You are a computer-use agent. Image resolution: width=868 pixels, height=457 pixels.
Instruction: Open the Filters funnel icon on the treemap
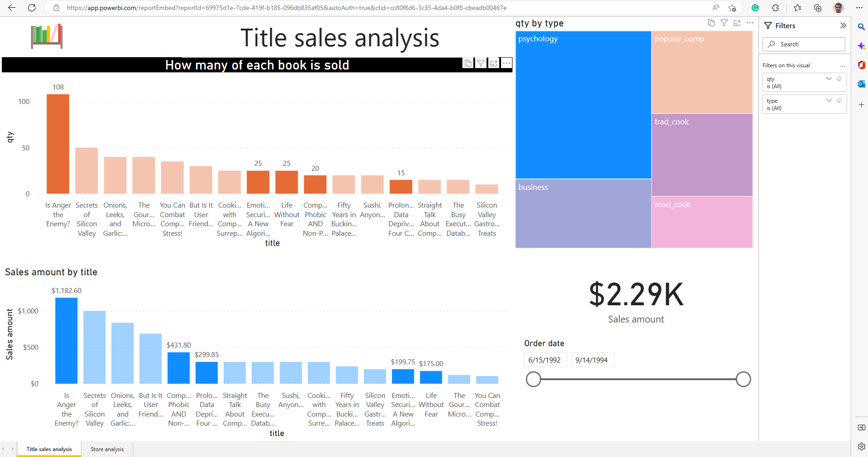click(x=724, y=23)
